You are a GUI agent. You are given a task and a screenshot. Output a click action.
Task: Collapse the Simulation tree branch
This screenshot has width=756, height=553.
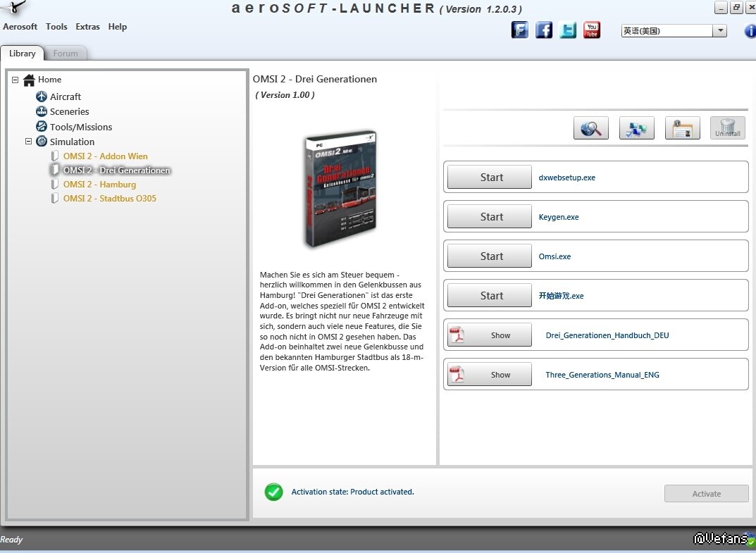point(29,142)
